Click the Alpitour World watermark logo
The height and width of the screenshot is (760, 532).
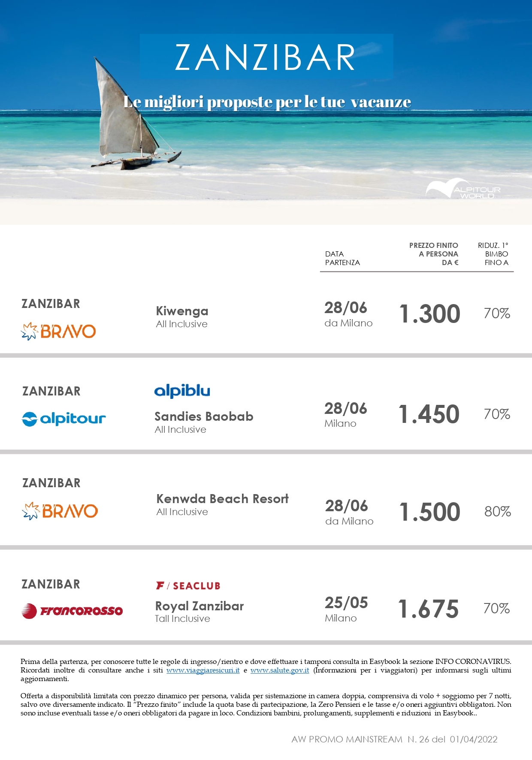(x=463, y=189)
